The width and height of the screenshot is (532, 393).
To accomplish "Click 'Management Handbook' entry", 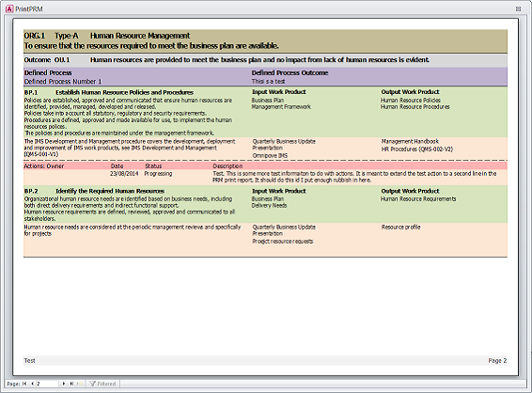I will pos(410,141).
